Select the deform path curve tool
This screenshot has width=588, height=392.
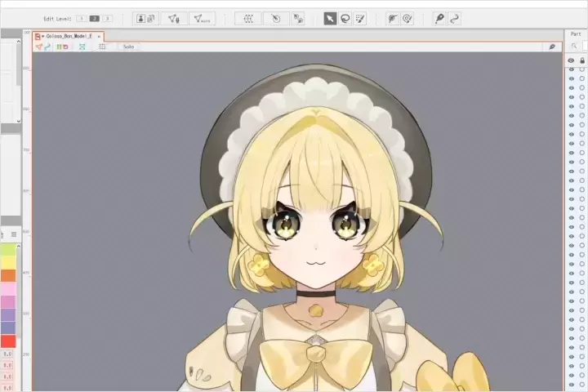coord(455,19)
